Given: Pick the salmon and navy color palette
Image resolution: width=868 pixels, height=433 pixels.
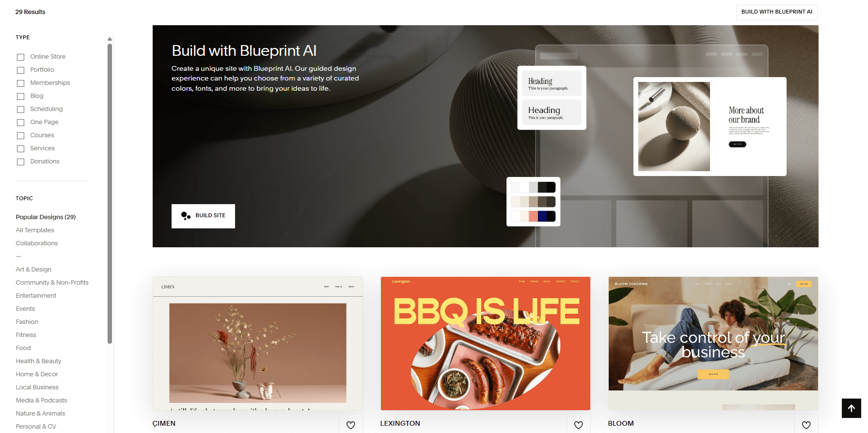Looking at the screenshot, I should pos(533,216).
